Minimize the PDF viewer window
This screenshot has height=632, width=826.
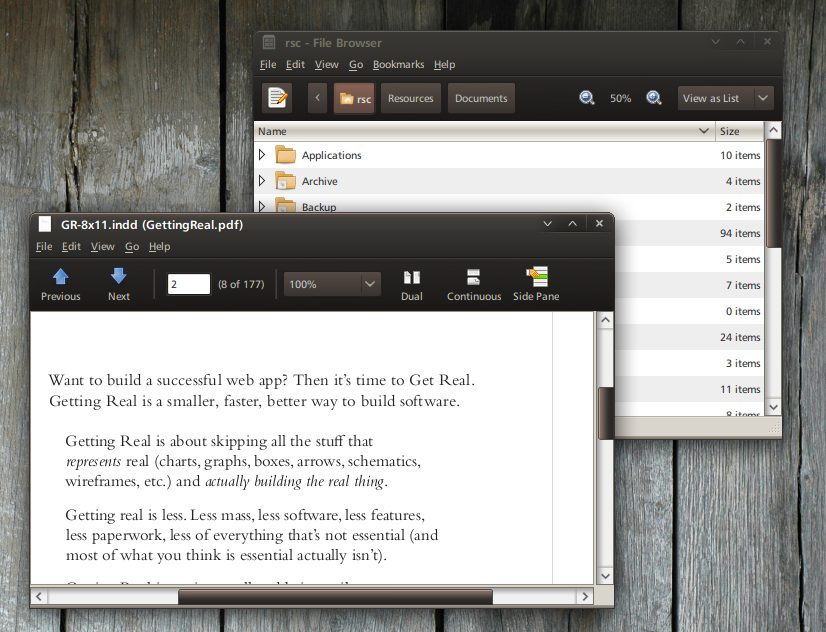coord(548,224)
